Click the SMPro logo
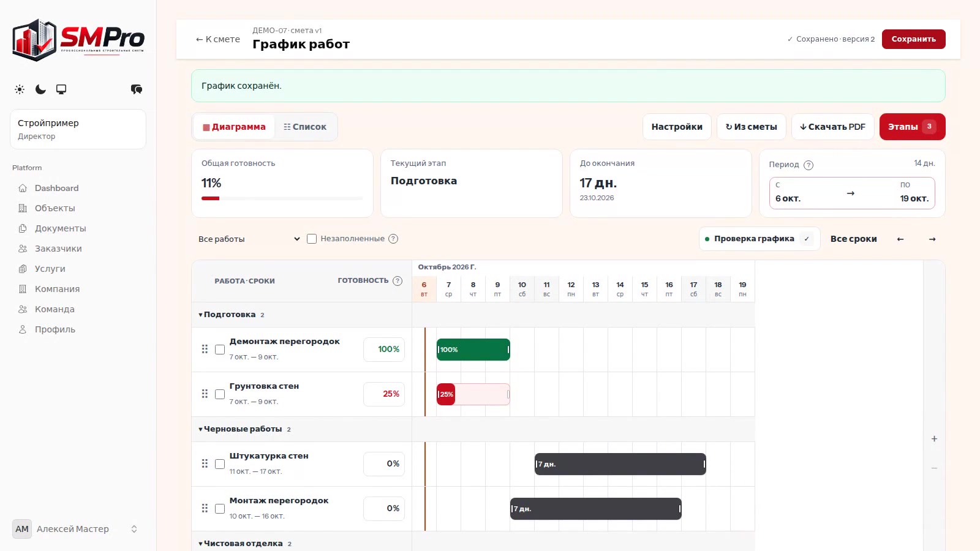Image resolution: width=980 pixels, height=551 pixels. (x=78, y=39)
